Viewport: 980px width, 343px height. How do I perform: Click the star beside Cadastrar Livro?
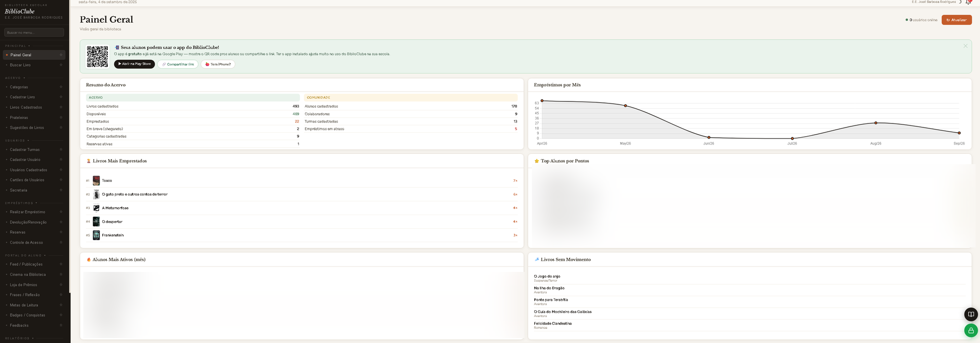click(x=61, y=97)
